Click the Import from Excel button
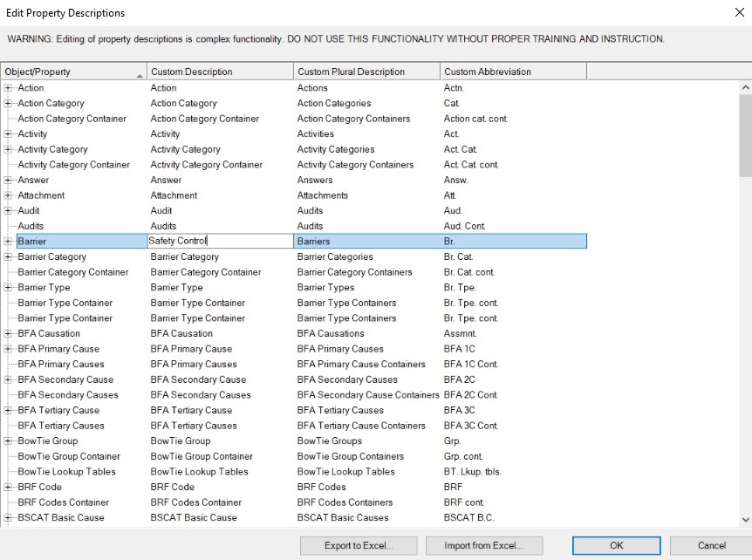The image size is (752, 560). coord(484,545)
